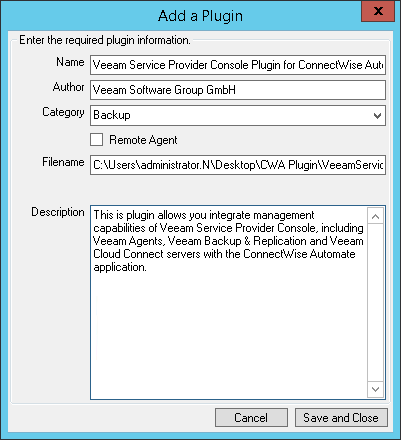Image resolution: width=401 pixels, height=440 pixels.
Task: Select the Backup value in Category box
Action: [112, 115]
